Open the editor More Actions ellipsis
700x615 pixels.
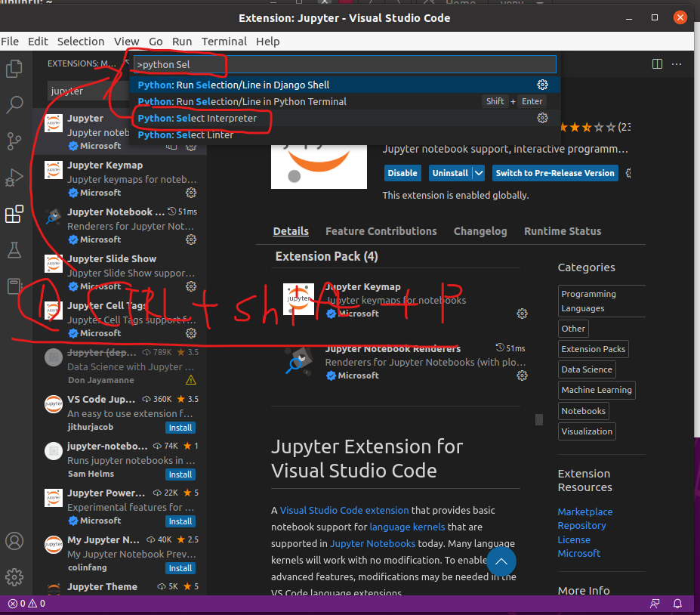click(x=677, y=64)
